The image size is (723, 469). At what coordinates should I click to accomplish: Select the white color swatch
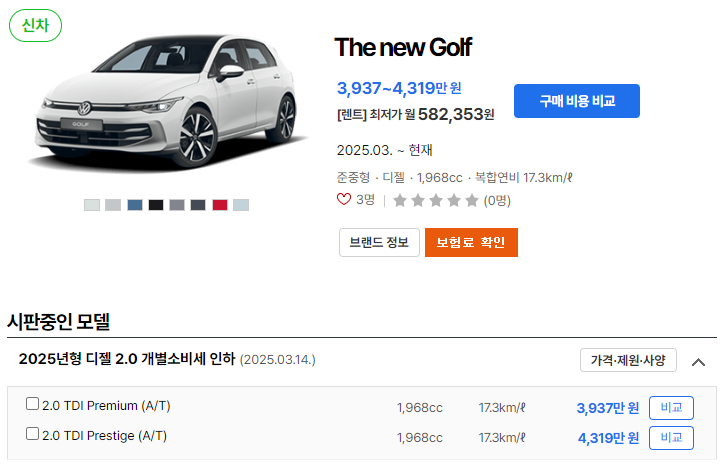click(x=92, y=205)
